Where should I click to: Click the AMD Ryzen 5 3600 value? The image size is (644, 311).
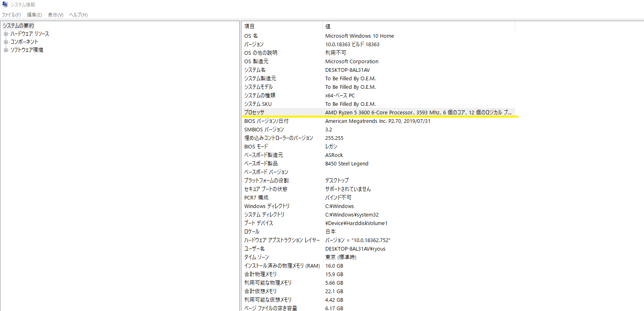[x=418, y=112]
